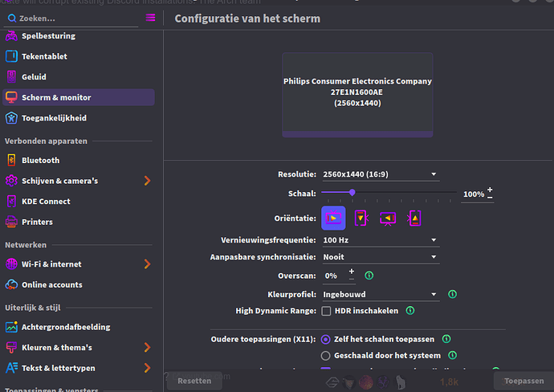Show the Overscan info tooltip icon
554x392 pixels.
369,276
